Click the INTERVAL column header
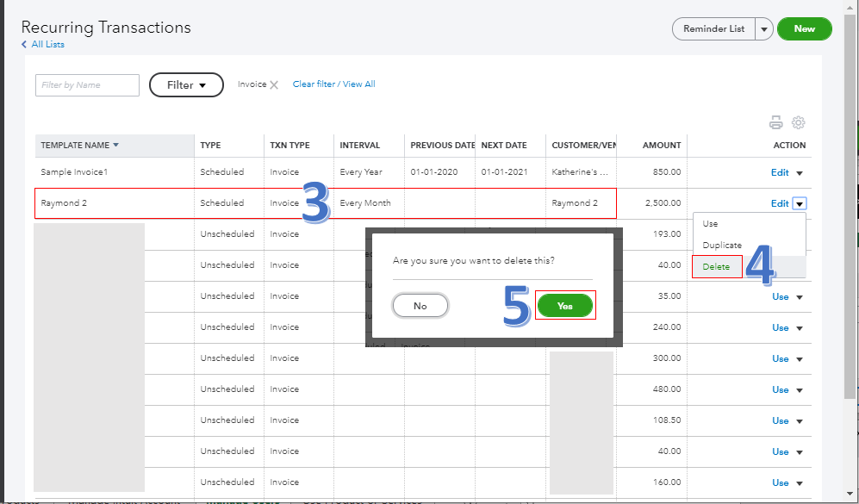 coord(360,146)
